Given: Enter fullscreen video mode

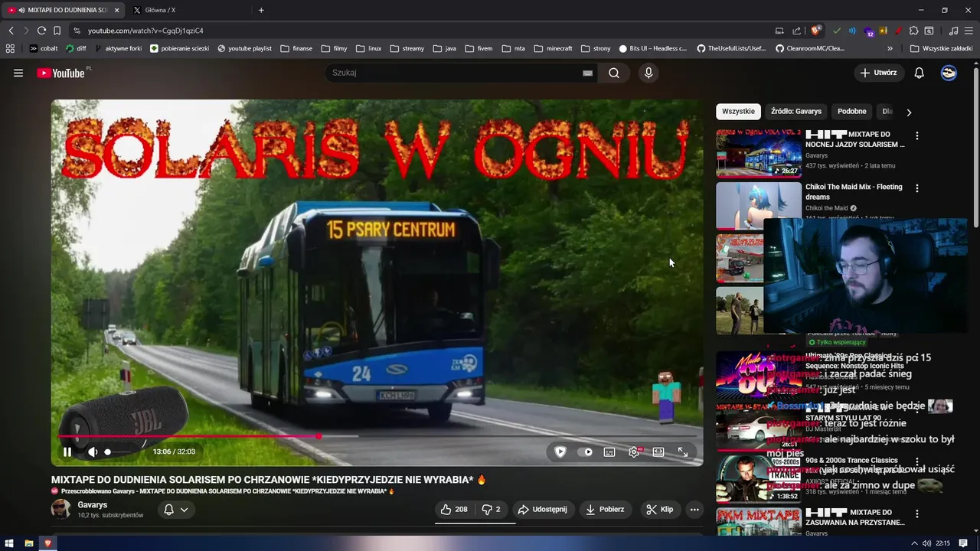Looking at the screenshot, I should (683, 452).
